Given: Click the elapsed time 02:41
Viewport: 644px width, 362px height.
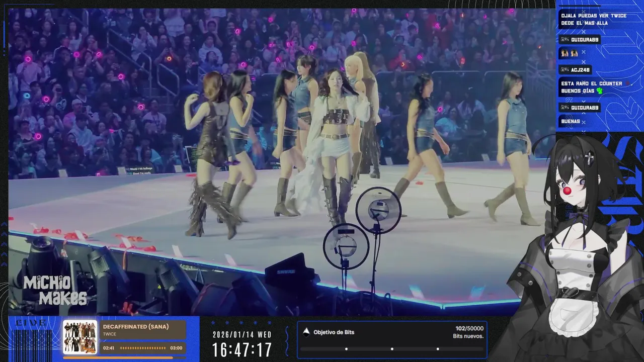Looking at the screenshot, I should tap(108, 348).
